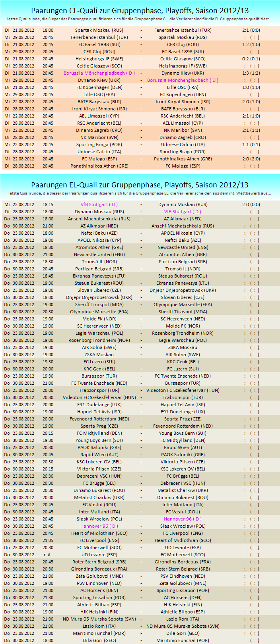Click the EL subtitle ending 'int. Wettbewerb aus'

coord(140,193)
